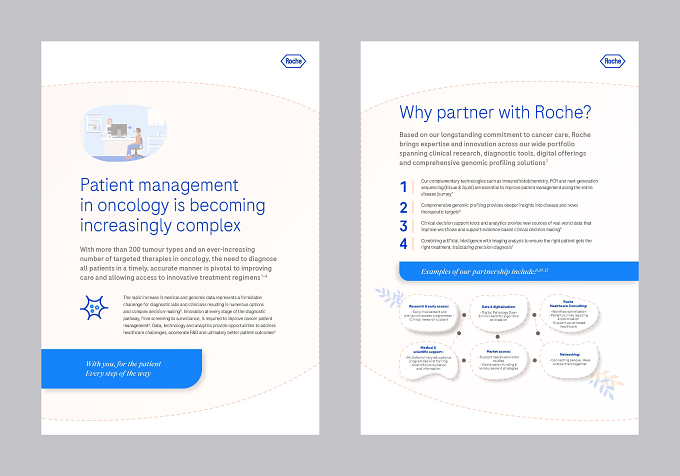Click the Roche logo on left page
Screen dimensions: 680x476
[294, 61]
